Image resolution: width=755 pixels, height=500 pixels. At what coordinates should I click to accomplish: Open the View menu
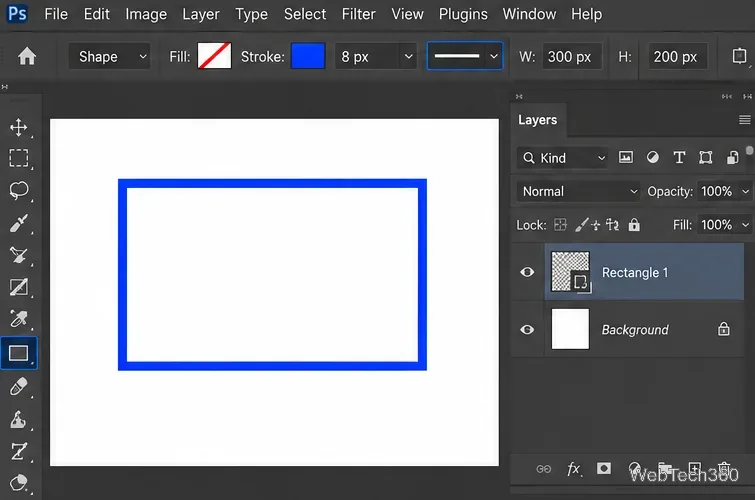click(x=407, y=14)
